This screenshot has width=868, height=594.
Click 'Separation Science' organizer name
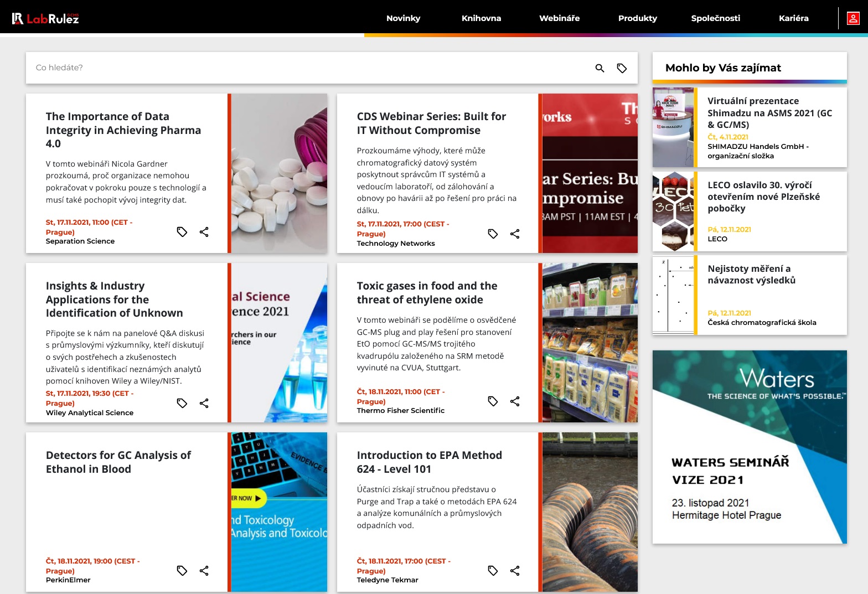coord(80,241)
